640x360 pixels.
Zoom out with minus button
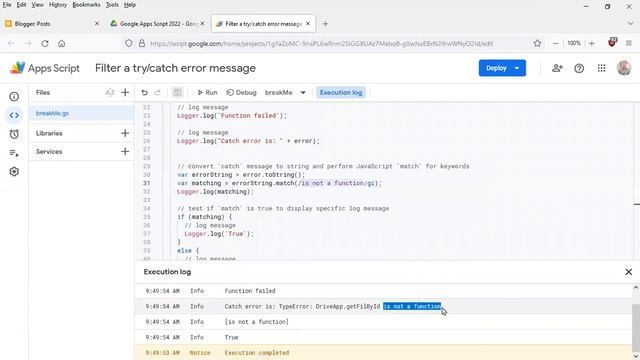[x=556, y=43]
